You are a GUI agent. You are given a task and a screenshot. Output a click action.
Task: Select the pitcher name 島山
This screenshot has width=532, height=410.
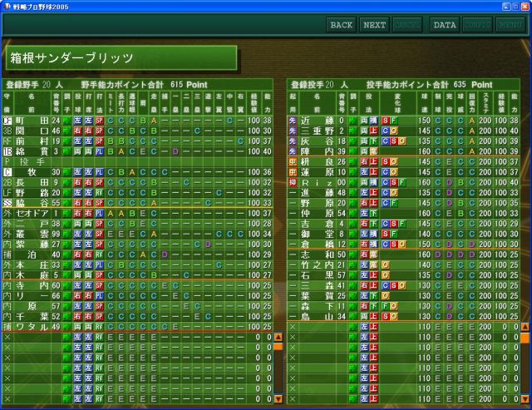pos(318,317)
